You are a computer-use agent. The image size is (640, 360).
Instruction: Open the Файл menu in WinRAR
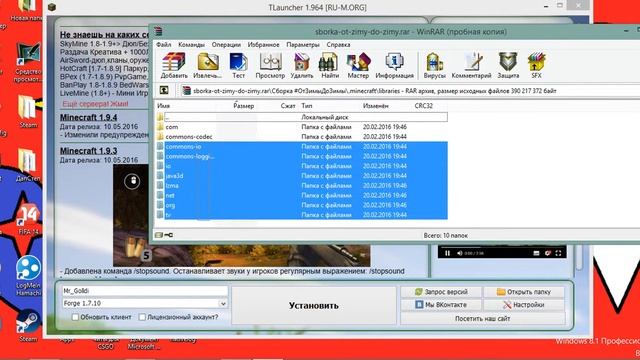pyautogui.click(x=164, y=44)
